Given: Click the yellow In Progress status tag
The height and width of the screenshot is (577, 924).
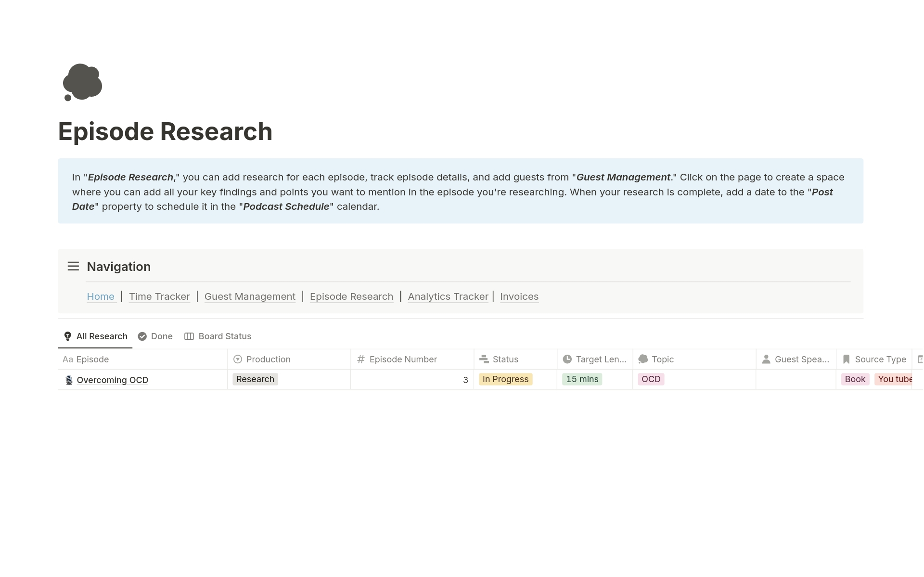Looking at the screenshot, I should [x=505, y=379].
